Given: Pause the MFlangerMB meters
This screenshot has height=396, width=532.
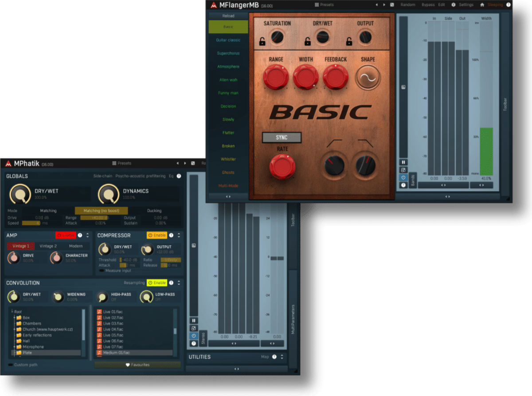Looking at the screenshot, I should [x=403, y=162].
